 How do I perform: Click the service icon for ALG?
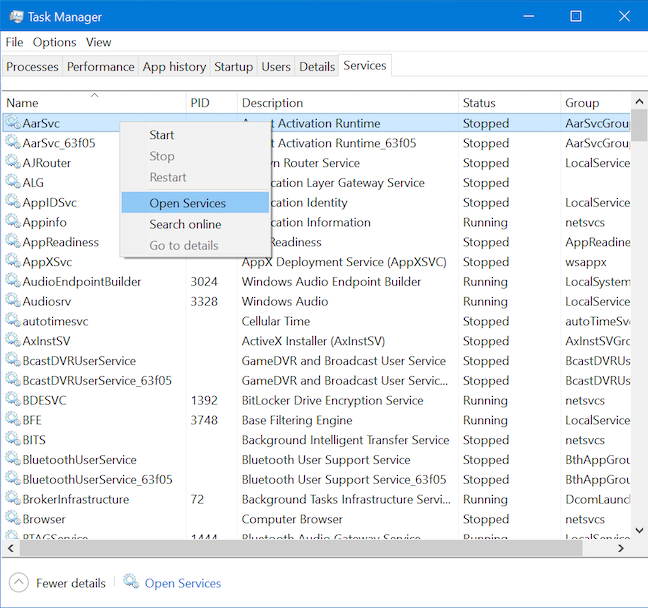[13, 182]
